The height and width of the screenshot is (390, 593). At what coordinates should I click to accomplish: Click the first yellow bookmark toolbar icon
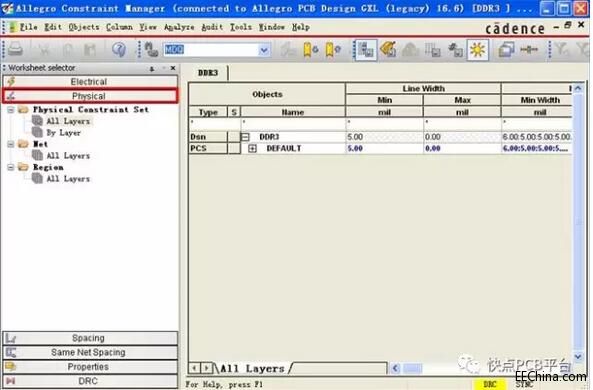310,50
